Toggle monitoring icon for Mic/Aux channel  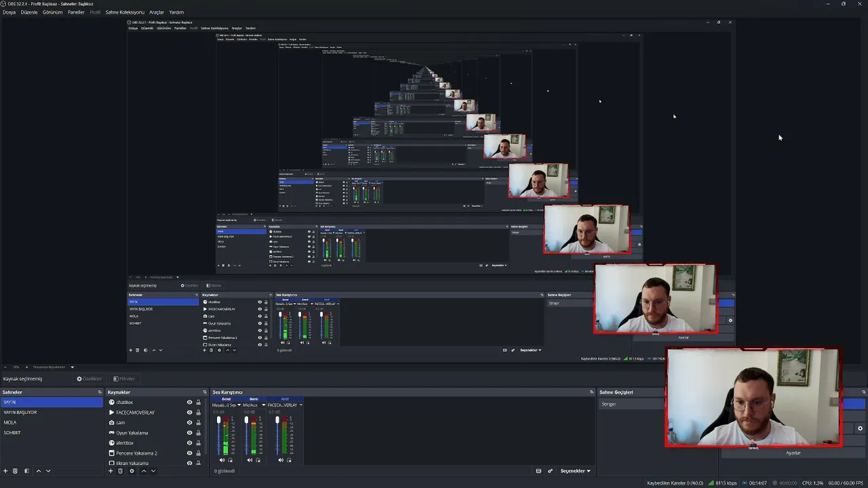coord(258,460)
